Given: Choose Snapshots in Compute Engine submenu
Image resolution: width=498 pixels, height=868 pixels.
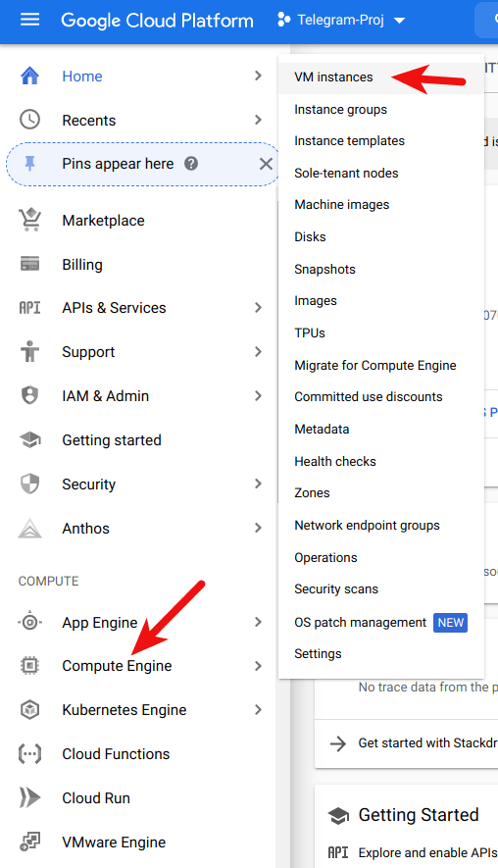Looking at the screenshot, I should (x=324, y=269).
